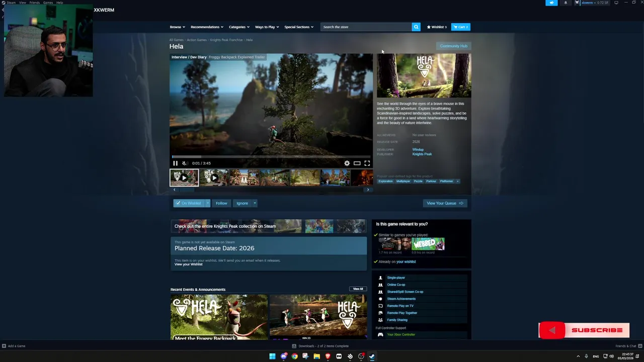Click the Shared/Split Screen Co-op icon

coord(380,292)
